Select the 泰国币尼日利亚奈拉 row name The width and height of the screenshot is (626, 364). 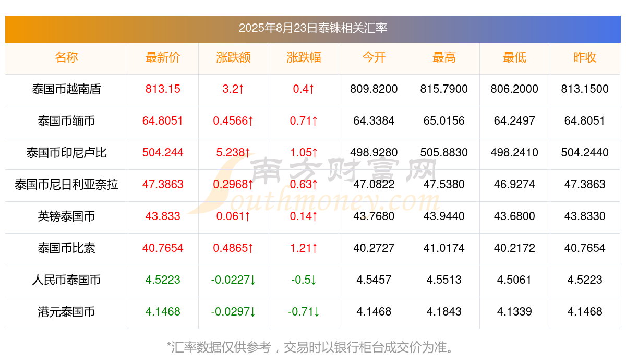66,185
